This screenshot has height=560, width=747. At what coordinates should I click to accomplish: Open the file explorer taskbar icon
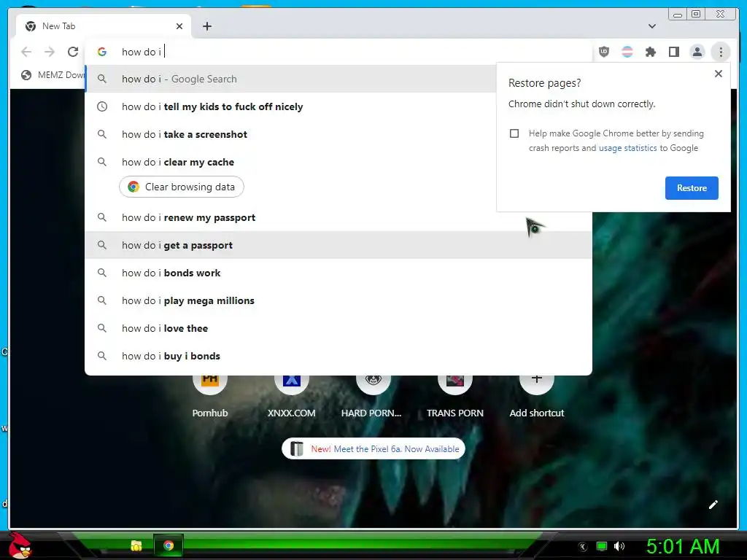[136, 545]
